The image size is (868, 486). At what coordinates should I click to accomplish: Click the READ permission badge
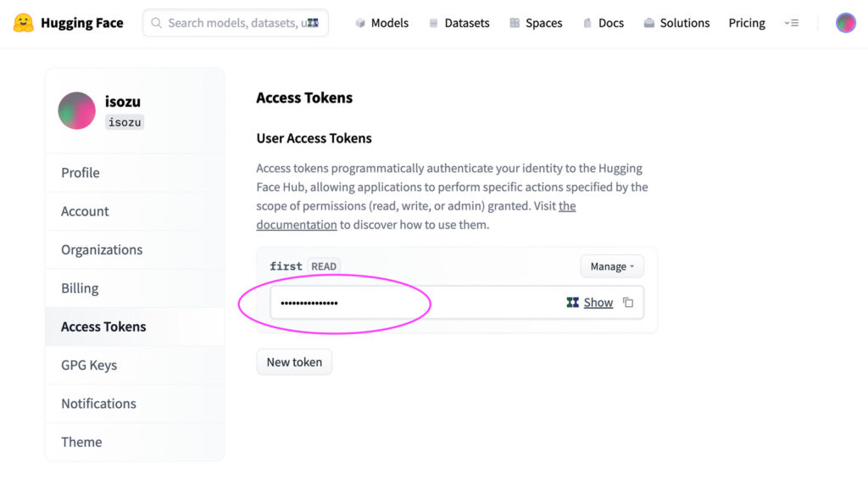[x=324, y=266]
